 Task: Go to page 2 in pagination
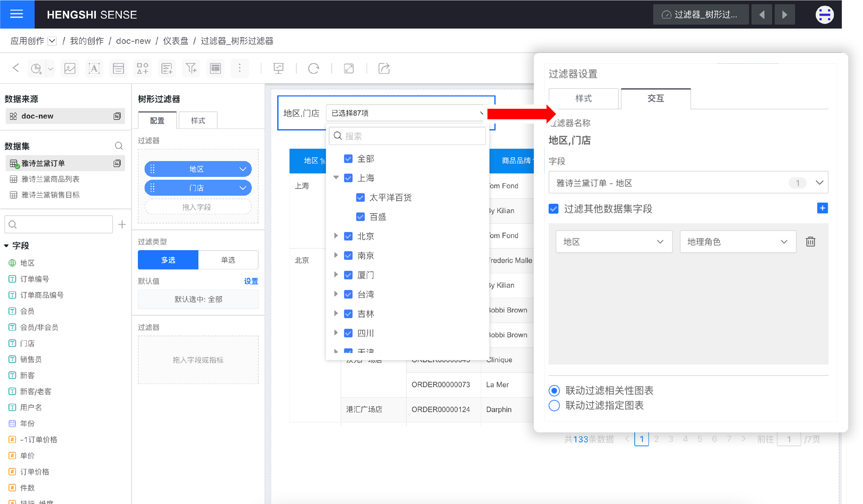tap(656, 439)
